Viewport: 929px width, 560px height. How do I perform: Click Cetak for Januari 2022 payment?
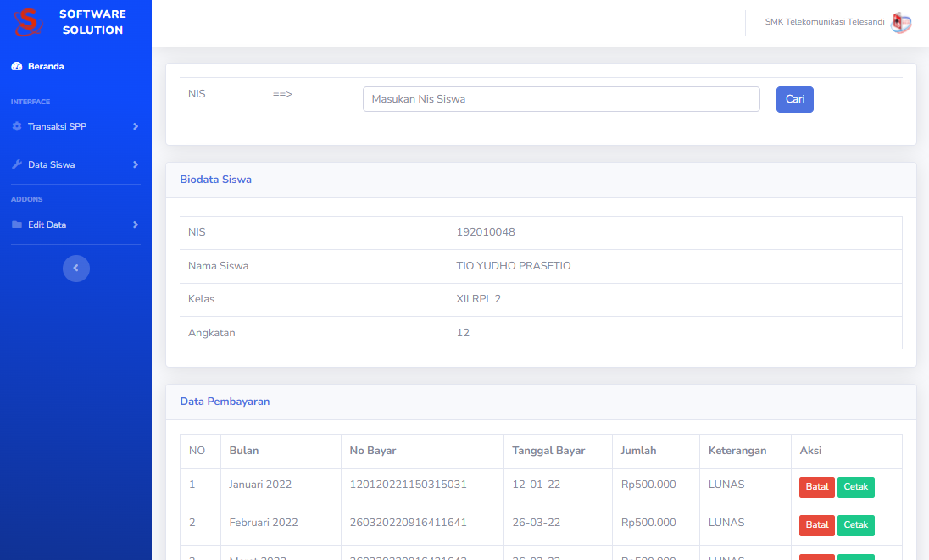pos(855,487)
